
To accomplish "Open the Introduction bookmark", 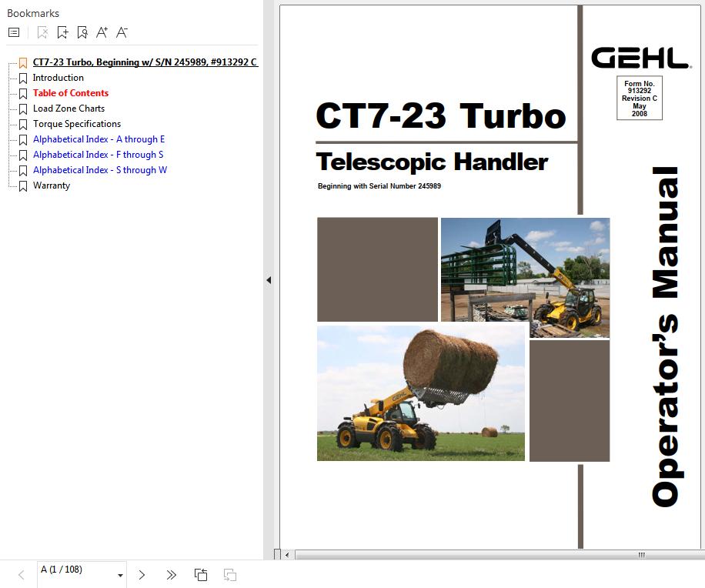I will [x=58, y=78].
